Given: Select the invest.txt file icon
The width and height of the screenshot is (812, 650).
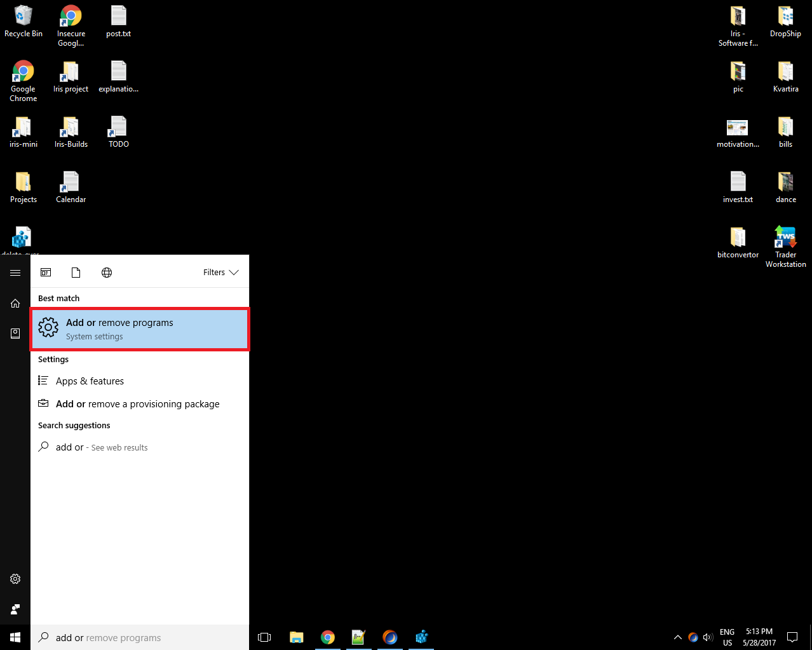Looking at the screenshot, I should (x=738, y=187).
